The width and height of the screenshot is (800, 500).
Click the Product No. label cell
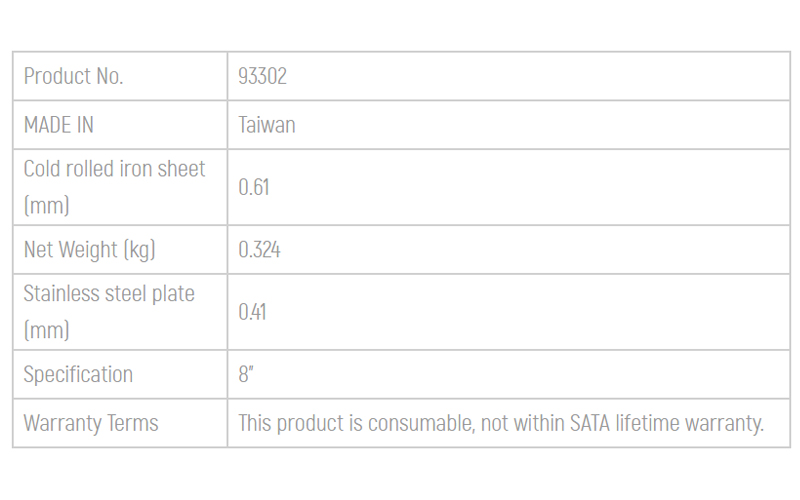[x=120, y=76]
